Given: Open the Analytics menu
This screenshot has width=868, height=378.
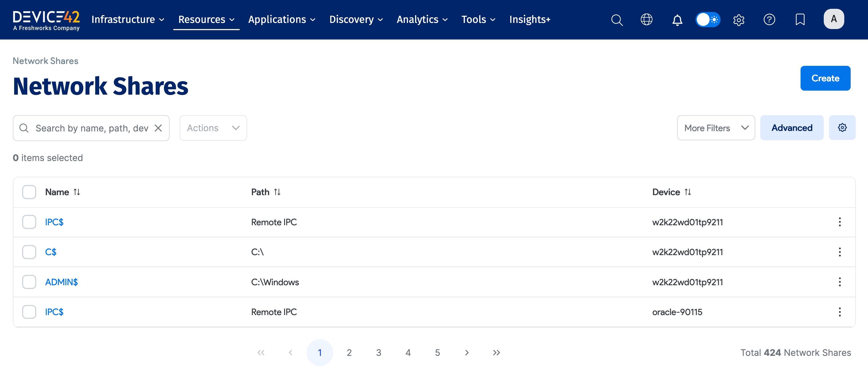Looking at the screenshot, I should coord(422,19).
